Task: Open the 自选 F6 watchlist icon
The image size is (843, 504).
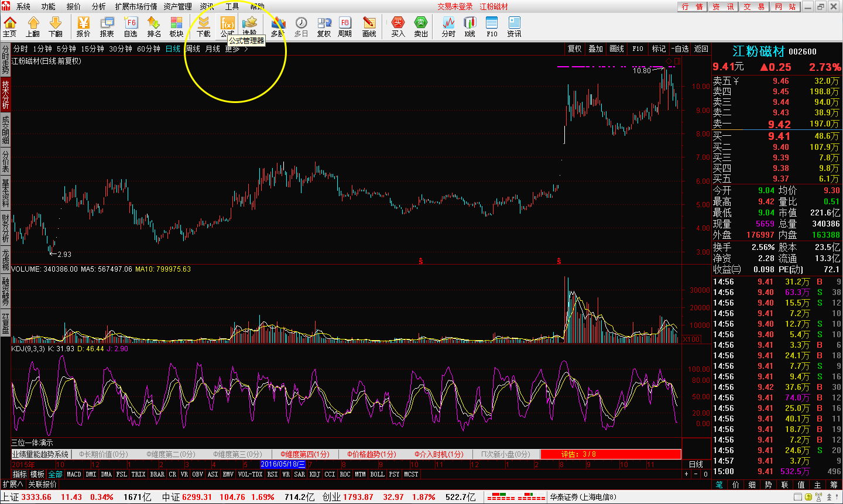Action: click(131, 26)
